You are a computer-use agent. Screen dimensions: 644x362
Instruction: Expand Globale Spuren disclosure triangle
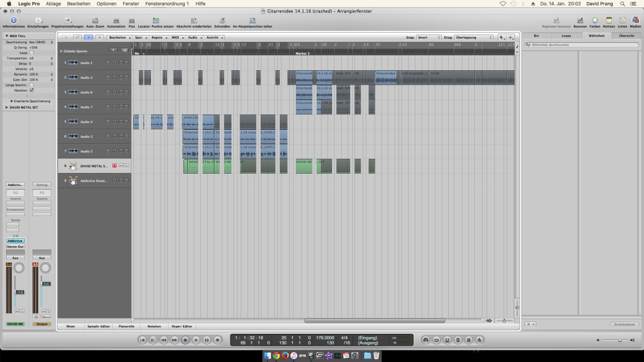61,51
